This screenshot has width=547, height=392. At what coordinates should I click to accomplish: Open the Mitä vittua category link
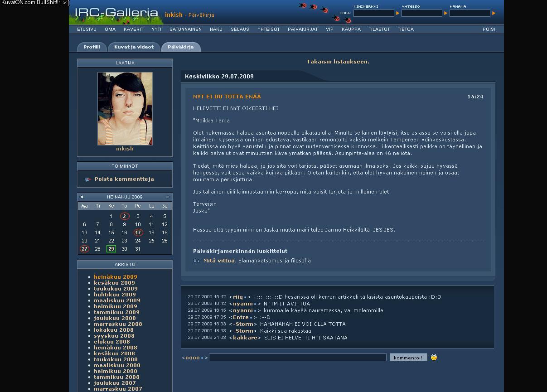click(x=219, y=261)
